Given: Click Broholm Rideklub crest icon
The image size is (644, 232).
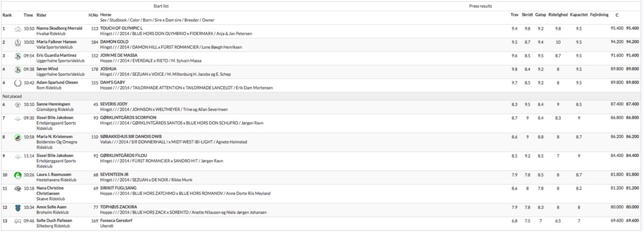Looking at the screenshot, I should point(18,208).
